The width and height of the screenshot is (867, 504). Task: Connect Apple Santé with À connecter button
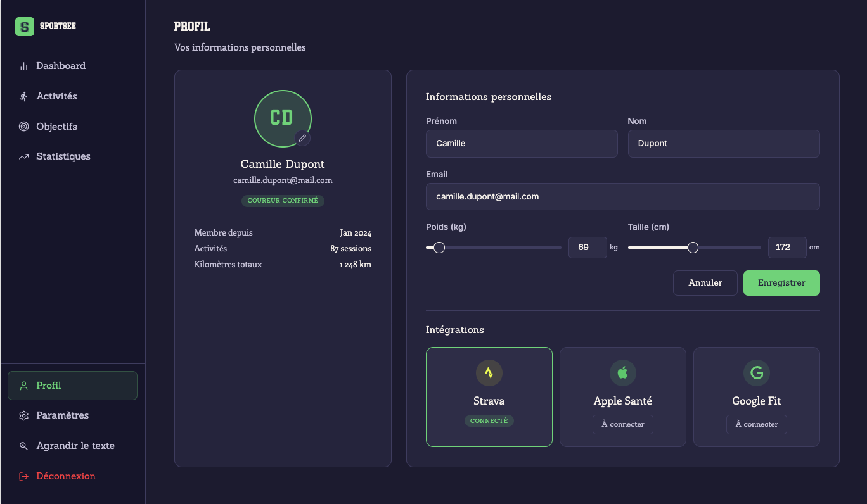pos(622,424)
